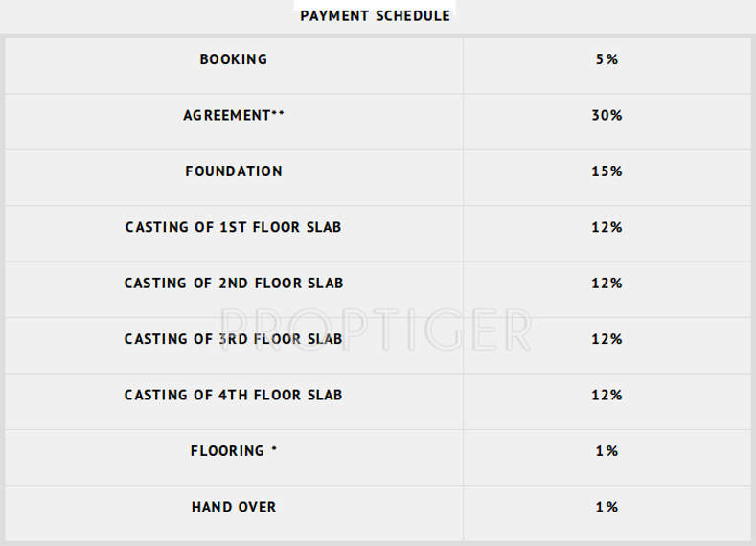Click the 5% value for Booking

coord(607,59)
